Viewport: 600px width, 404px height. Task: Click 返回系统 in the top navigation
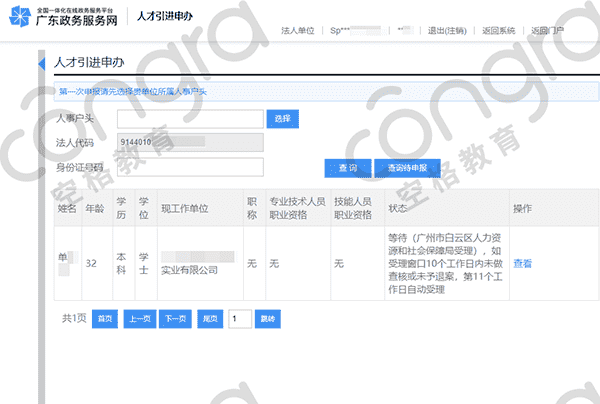click(499, 31)
